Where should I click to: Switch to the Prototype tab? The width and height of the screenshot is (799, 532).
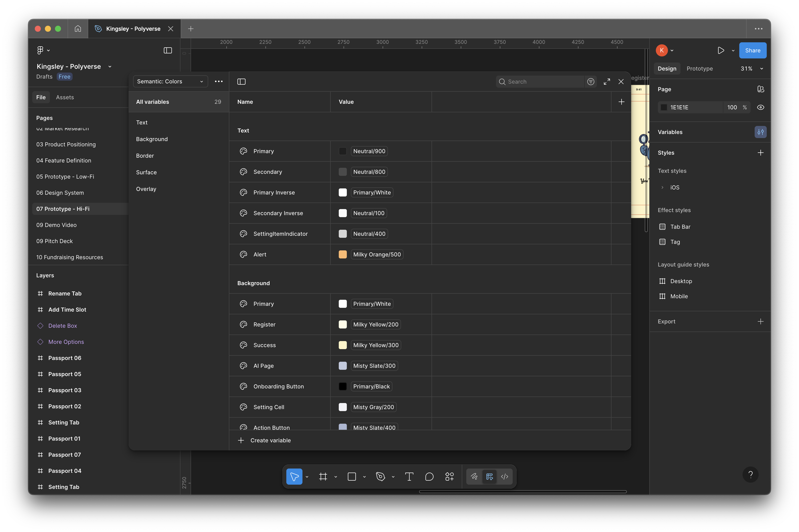699,69
